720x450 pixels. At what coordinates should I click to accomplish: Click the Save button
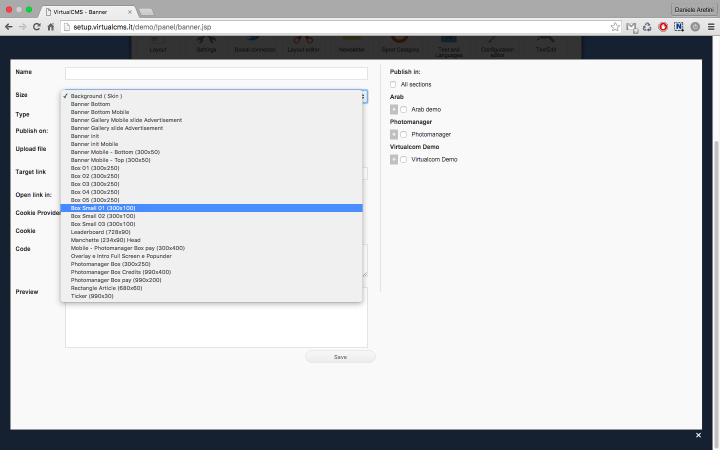click(340, 357)
